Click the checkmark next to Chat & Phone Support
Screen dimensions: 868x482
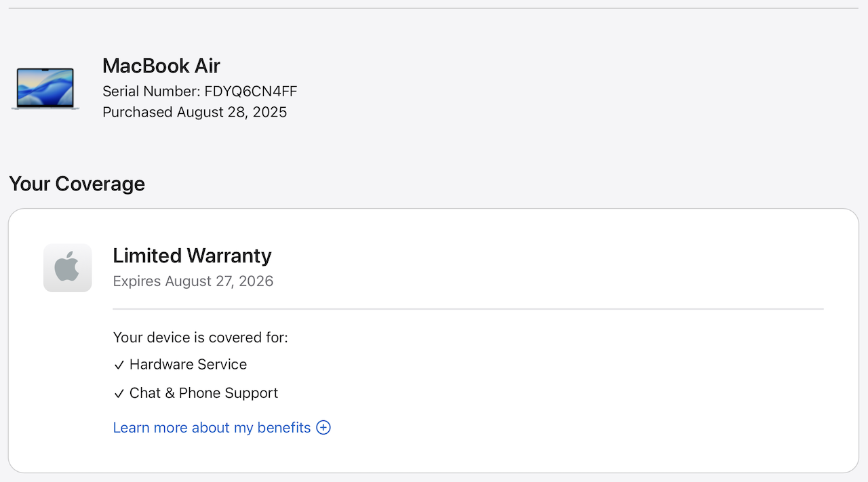click(x=119, y=394)
